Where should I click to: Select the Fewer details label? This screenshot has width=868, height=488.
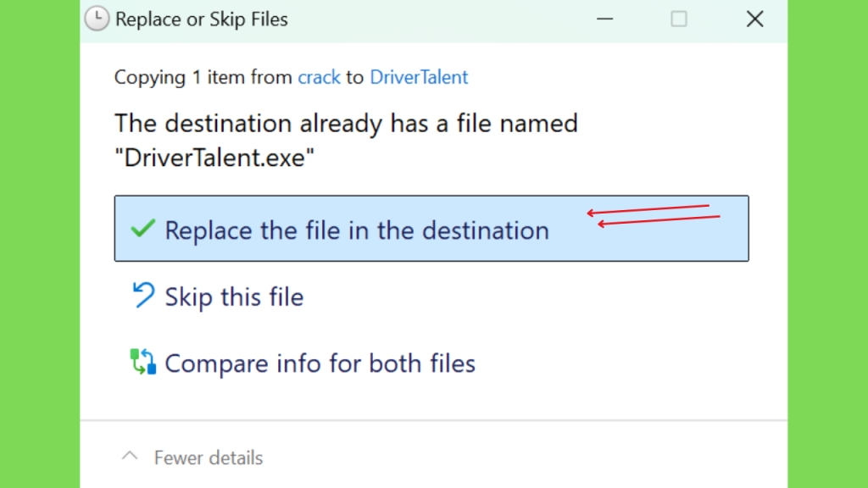[x=209, y=457]
